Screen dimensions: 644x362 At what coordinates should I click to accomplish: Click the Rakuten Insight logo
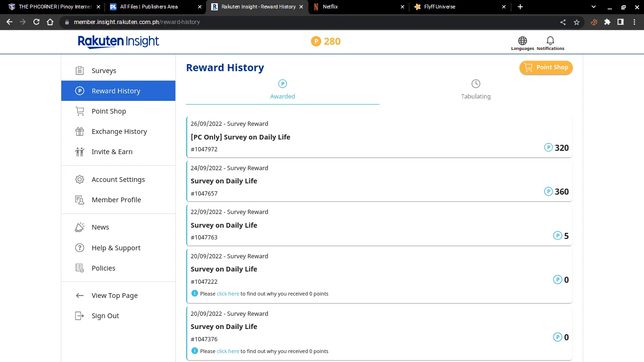pyautogui.click(x=118, y=41)
